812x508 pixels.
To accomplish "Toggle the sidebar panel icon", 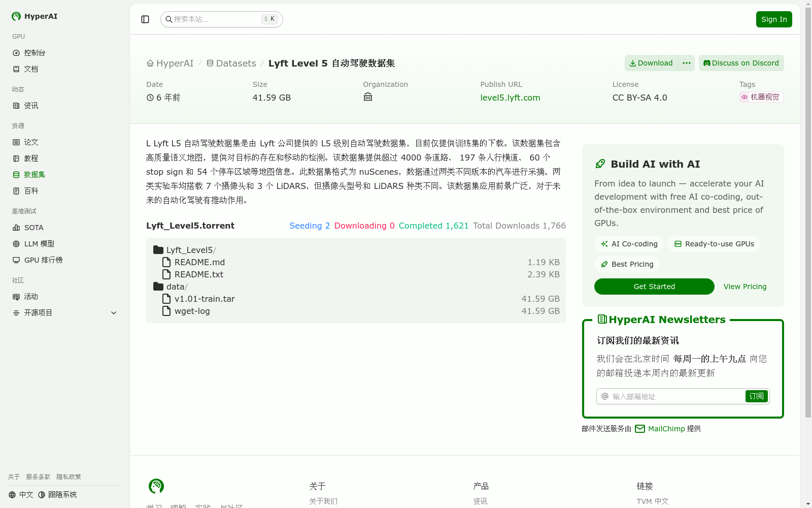I will point(145,19).
